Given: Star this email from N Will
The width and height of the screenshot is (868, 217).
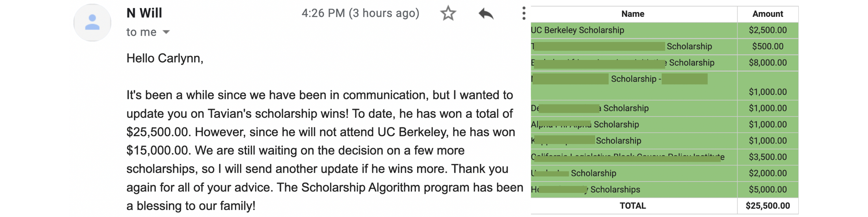Looking at the screenshot, I should point(448,14).
